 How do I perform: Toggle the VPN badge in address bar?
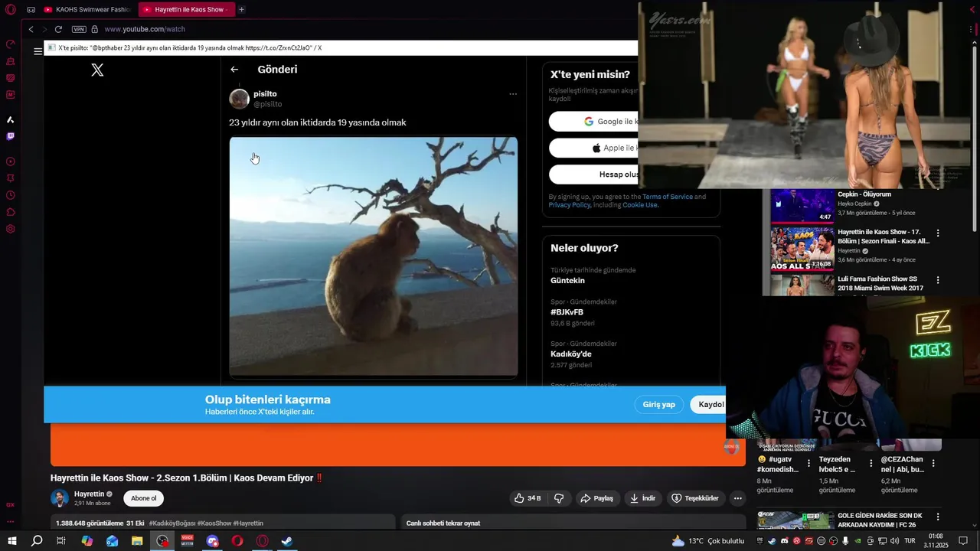[79, 29]
